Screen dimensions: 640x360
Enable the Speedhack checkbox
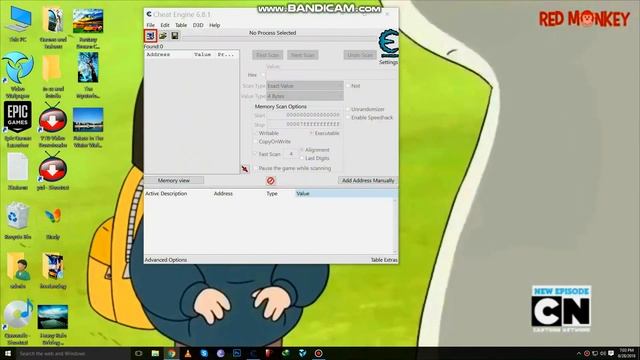pos(348,118)
